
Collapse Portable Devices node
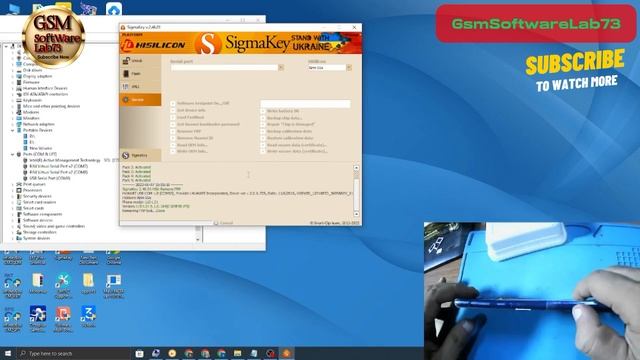[x=13, y=130]
